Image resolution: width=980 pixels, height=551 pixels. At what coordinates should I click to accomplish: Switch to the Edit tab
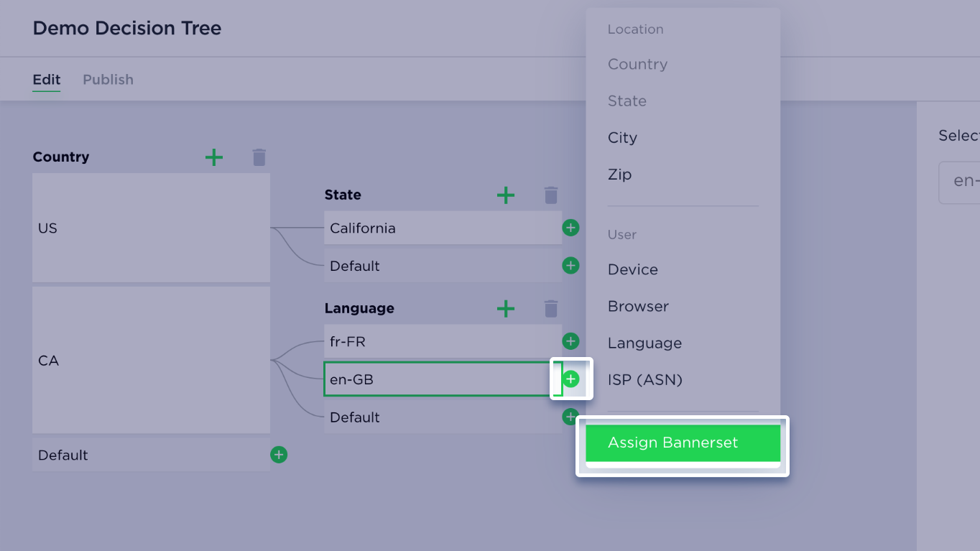pyautogui.click(x=47, y=80)
